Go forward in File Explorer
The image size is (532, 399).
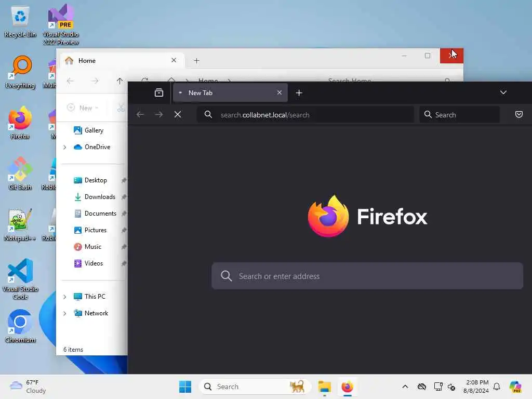pos(95,81)
